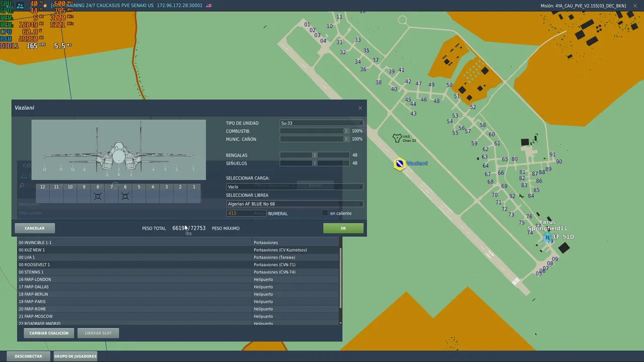Select the '00 ROOSEVELT 1' row
Screen dimensions: 644x362
point(179,264)
